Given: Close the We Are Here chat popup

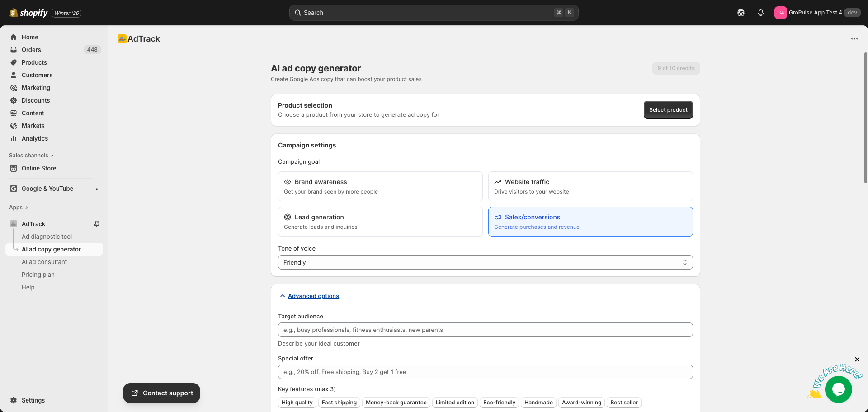Looking at the screenshot, I should (857, 360).
